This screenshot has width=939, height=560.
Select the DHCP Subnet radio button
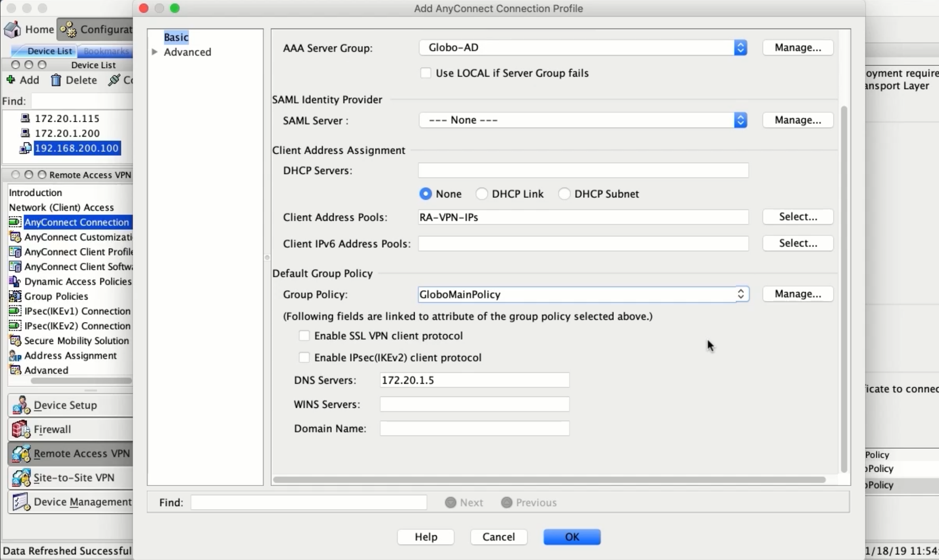pos(564,194)
